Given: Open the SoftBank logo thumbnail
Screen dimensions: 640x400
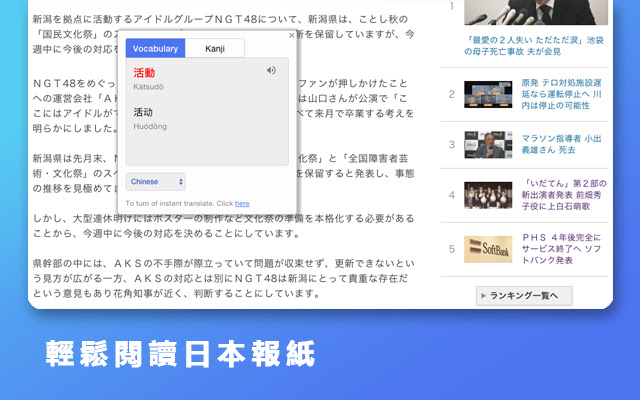Looking at the screenshot, I should (488, 249).
